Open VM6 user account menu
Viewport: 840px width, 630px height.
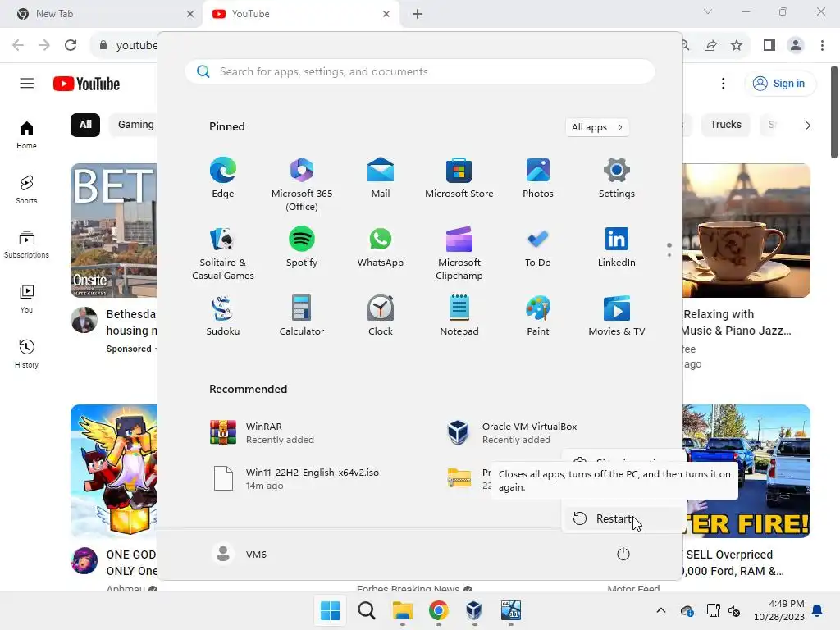point(240,554)
